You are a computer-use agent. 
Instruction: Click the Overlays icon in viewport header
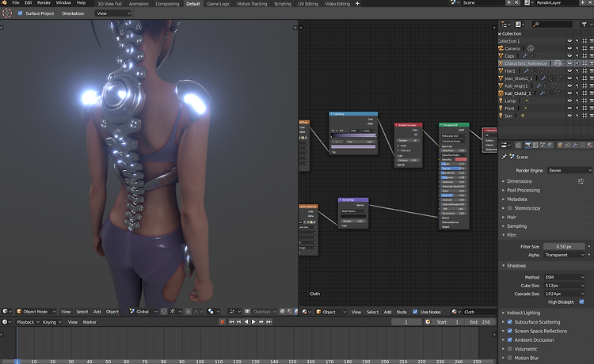(x=247, y=312)
